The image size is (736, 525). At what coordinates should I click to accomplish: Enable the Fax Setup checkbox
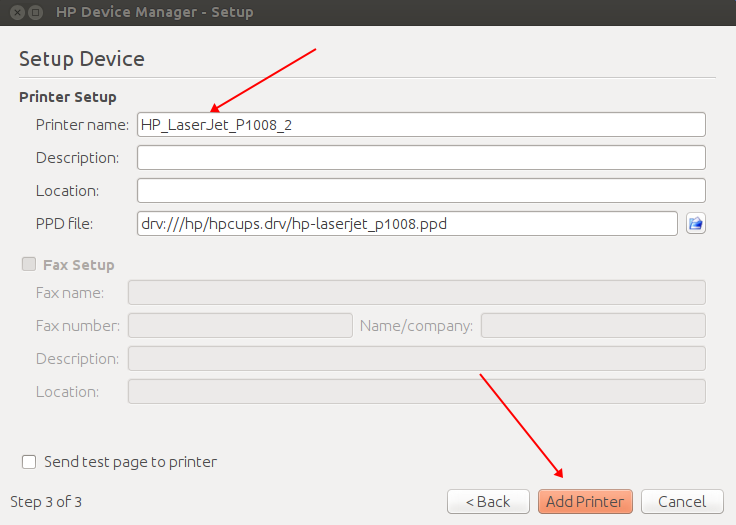click(x=29, y=264)
